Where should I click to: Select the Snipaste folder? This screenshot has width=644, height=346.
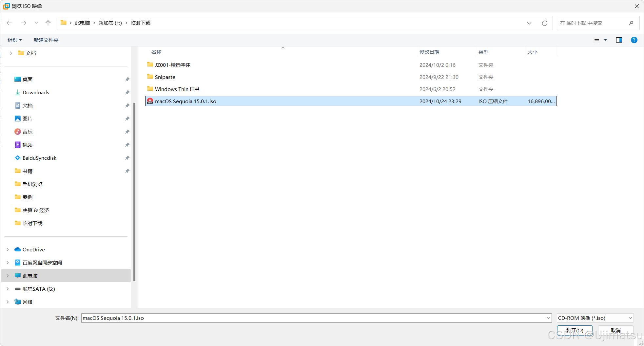point(351,77)
